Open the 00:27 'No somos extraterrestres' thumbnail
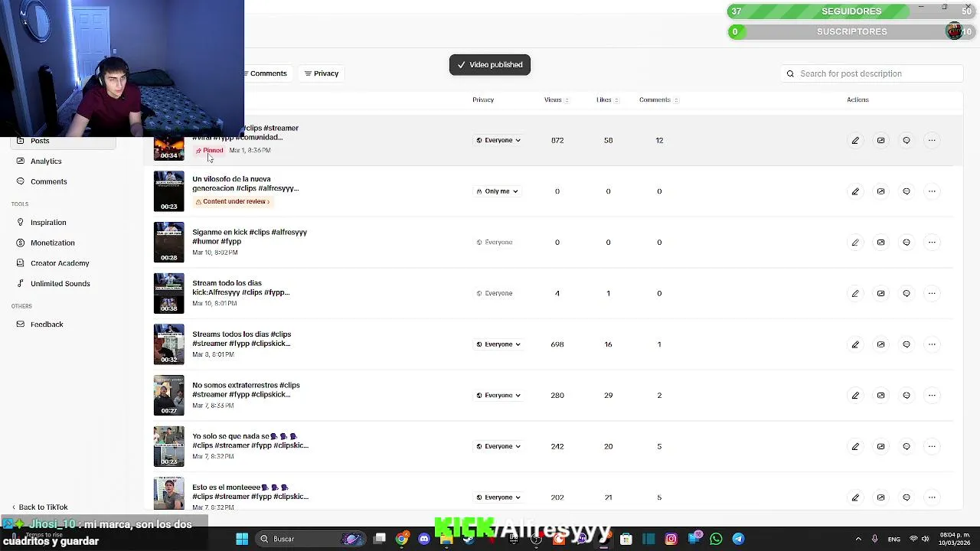The height and width of the screenshot is (551, 980). [169, 396]
